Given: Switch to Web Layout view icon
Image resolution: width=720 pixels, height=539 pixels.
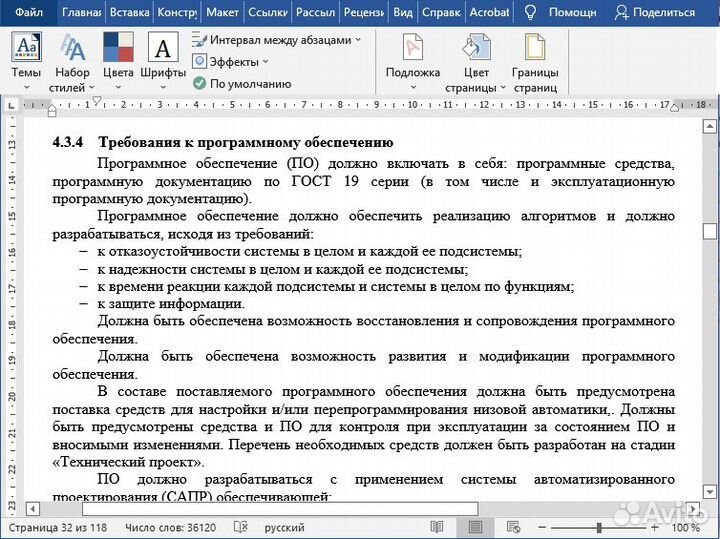Looking at the screenshot, I should (513, 528).
